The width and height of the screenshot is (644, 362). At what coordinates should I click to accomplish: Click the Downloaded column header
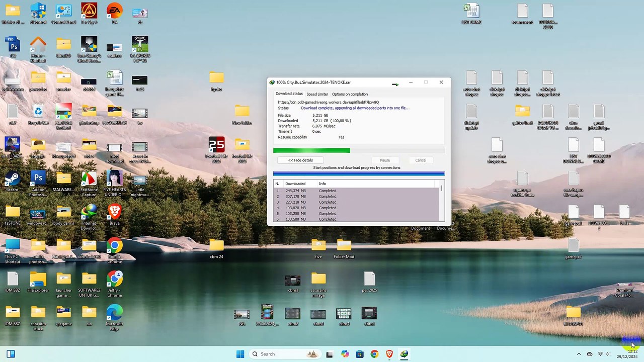pos(299,184)
